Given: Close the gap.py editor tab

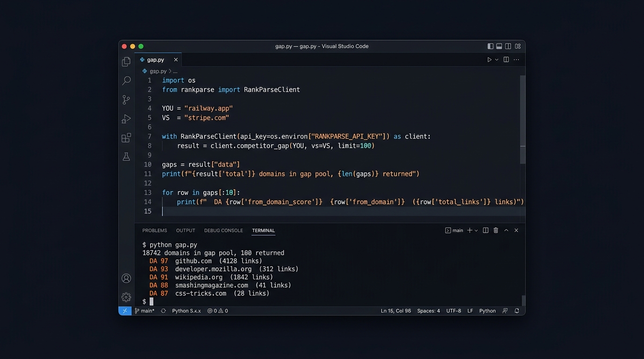Looking at the screenshot, I should click(x=176, y=60).
